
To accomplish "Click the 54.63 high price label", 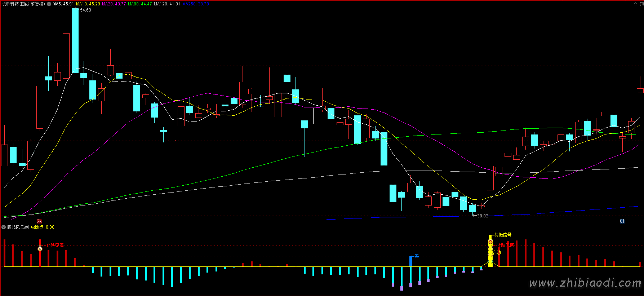I will pyautogui.click(x=85, y=10).
